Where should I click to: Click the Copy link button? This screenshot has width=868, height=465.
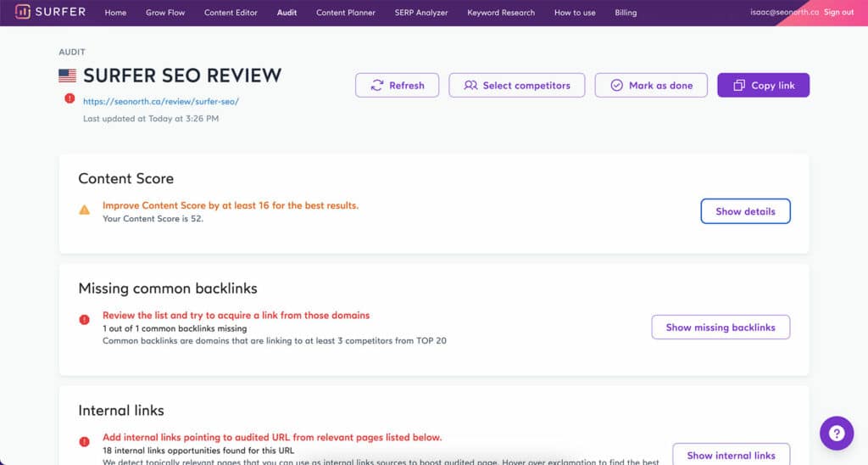764,86
